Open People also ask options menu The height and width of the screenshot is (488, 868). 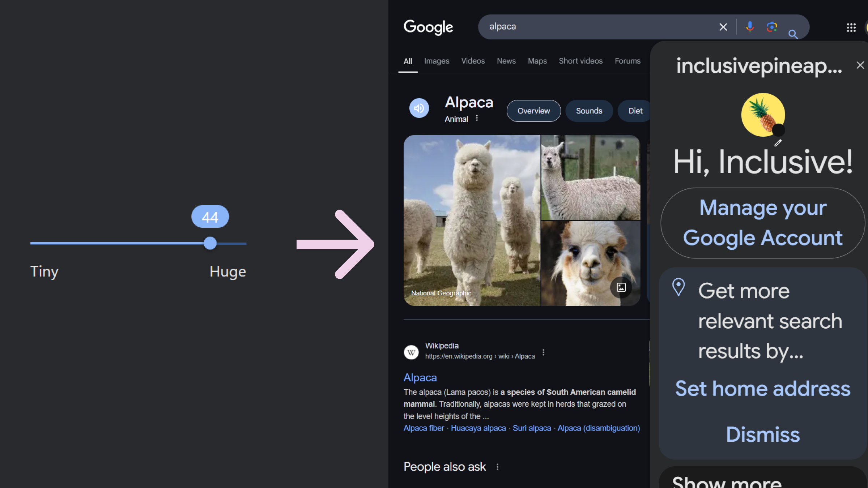click(x=498, y=467)
